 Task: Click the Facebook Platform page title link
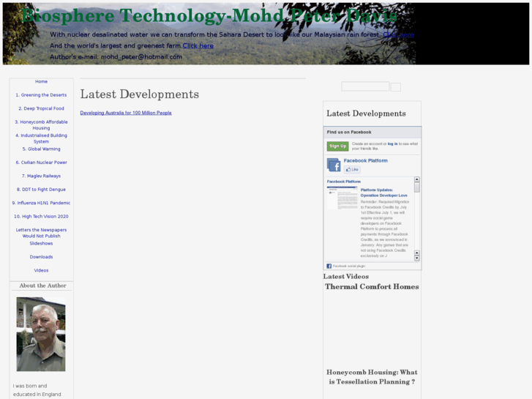(365, 160)
